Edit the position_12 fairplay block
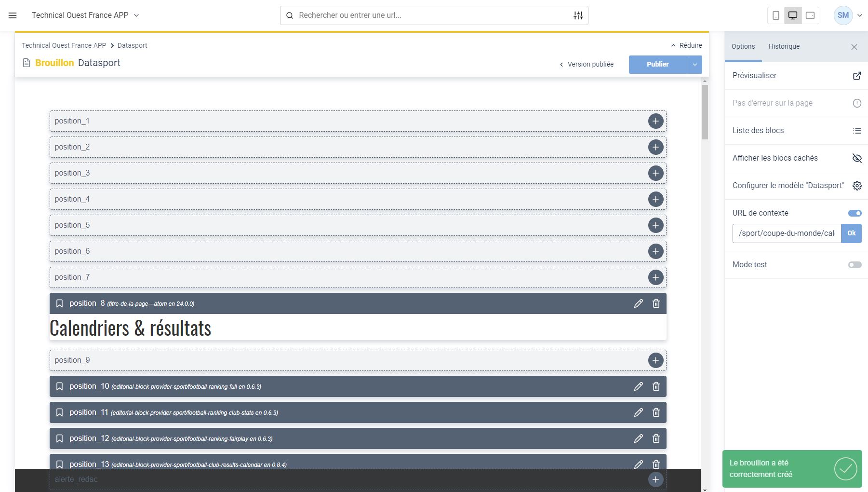 pyautogui.click(x=638, y=438)
